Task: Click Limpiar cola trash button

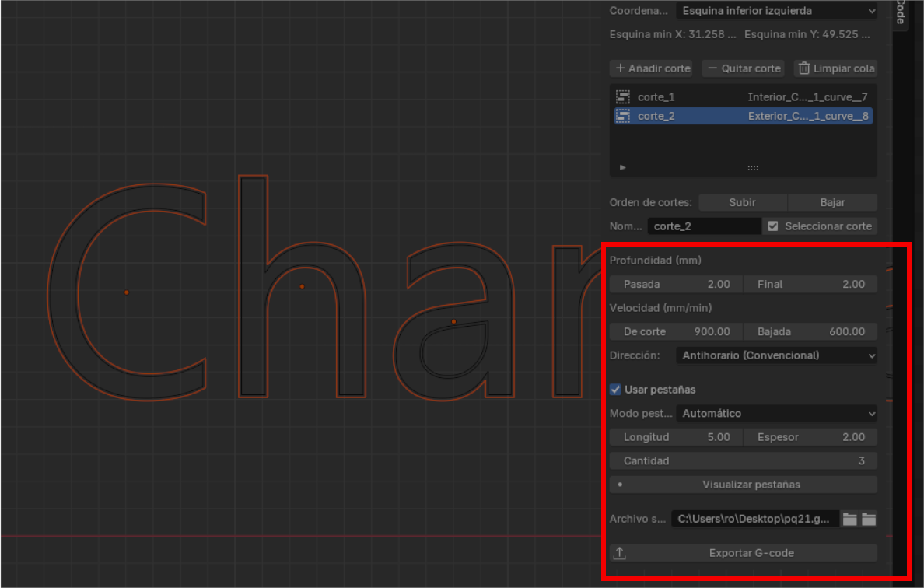Action: 835,68
